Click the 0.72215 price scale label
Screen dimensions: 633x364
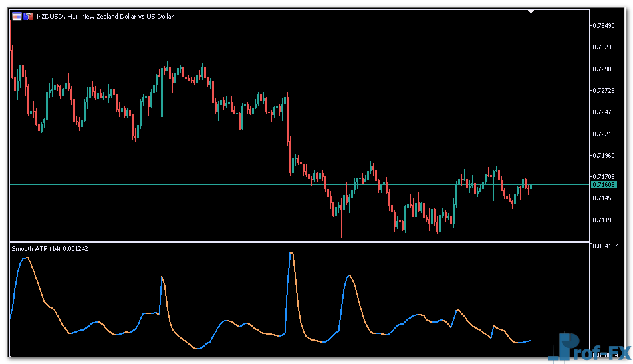pyautogui.click(x=604, y=134)
